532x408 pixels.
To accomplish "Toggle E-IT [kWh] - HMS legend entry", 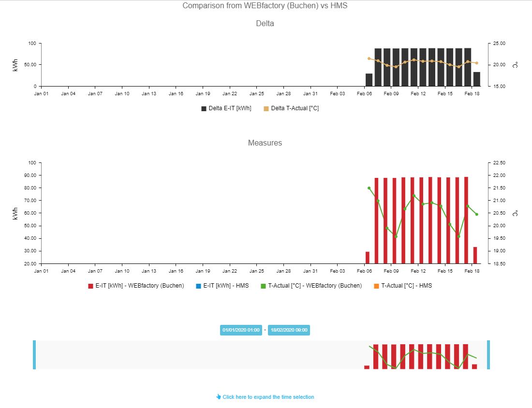I will pyautogui.click(x=226, y=286).
